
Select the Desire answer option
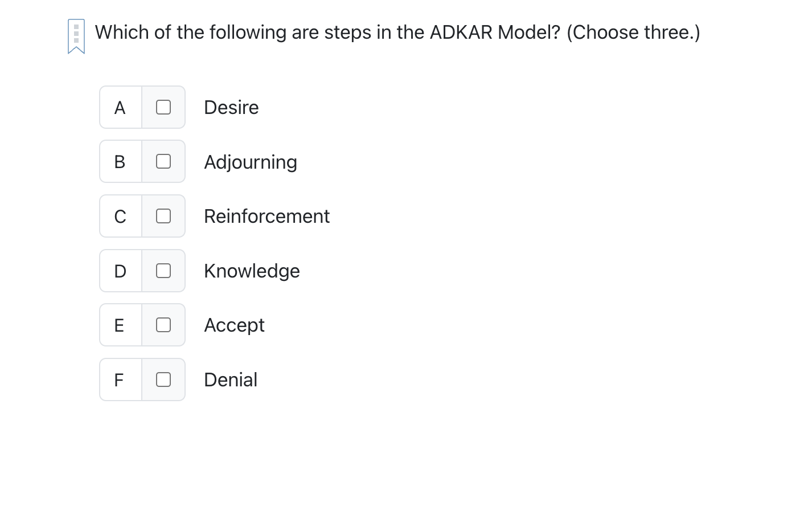click(231, 107)
